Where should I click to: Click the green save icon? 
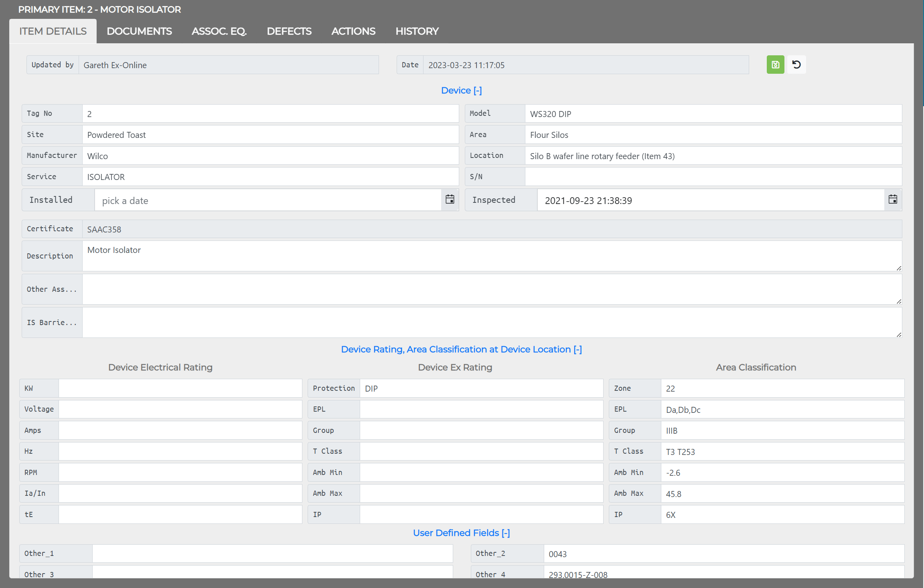[x=775, y=65]
